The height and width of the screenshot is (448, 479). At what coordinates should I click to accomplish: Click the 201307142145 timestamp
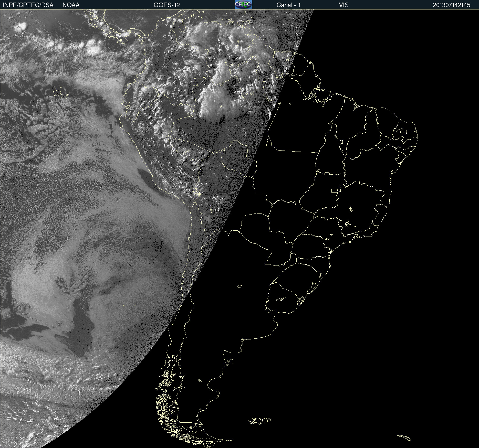(451, 5)
